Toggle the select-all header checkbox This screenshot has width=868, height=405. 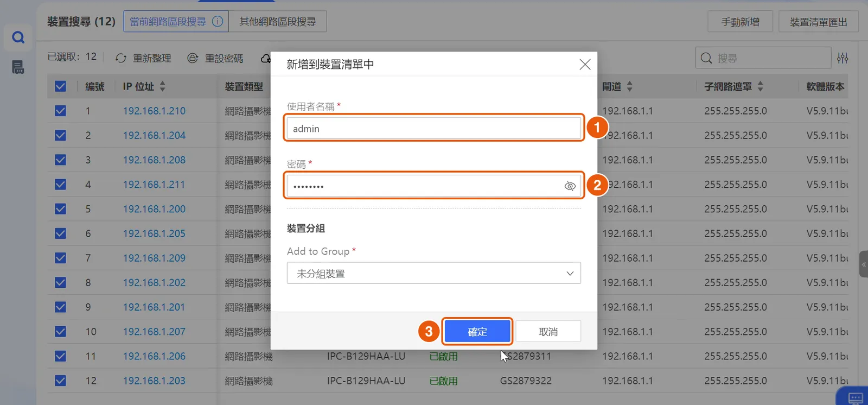pos(60,86)
